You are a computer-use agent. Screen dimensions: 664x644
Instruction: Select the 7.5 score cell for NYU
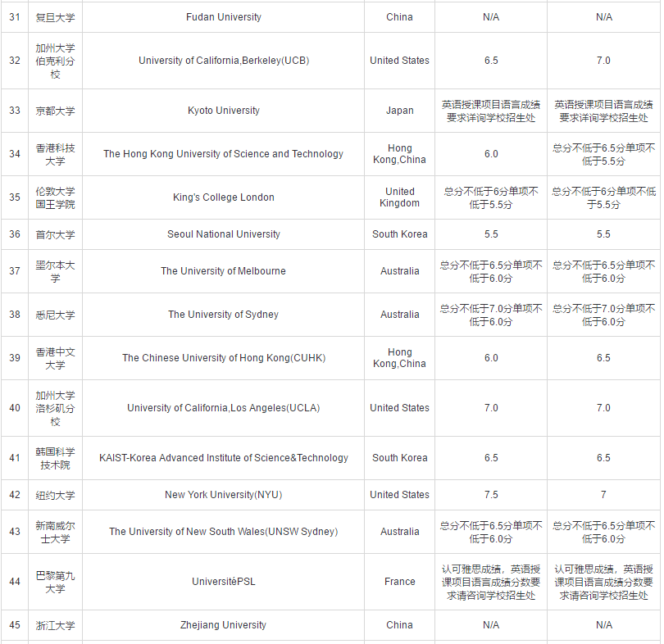[x=490, y=494]
